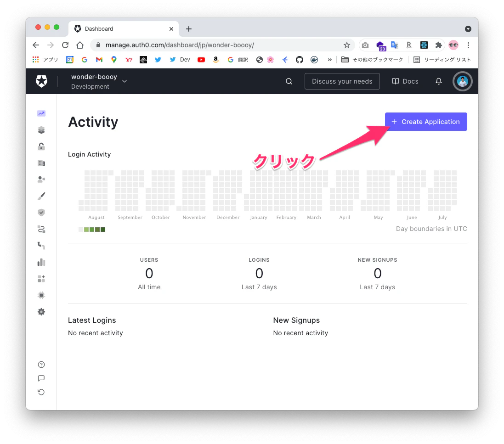This screenshot has width=504, height=444.
Task: Click the browser back arrow
Action: [36, 45]
